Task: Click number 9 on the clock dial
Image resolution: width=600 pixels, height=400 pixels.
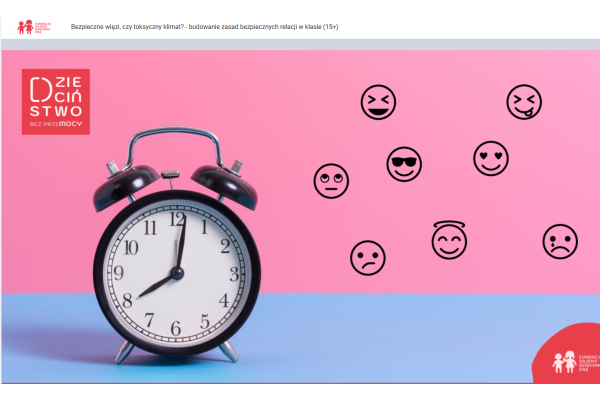Action: click(119, 272)
